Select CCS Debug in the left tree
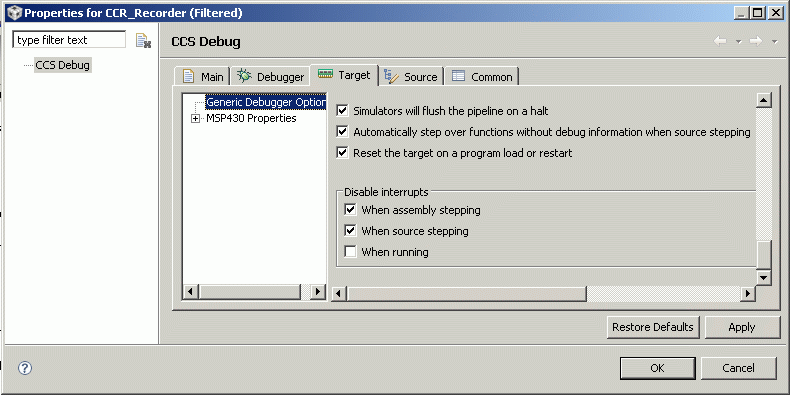The width and height of the screenshot is (790, 395). (62, 65)
